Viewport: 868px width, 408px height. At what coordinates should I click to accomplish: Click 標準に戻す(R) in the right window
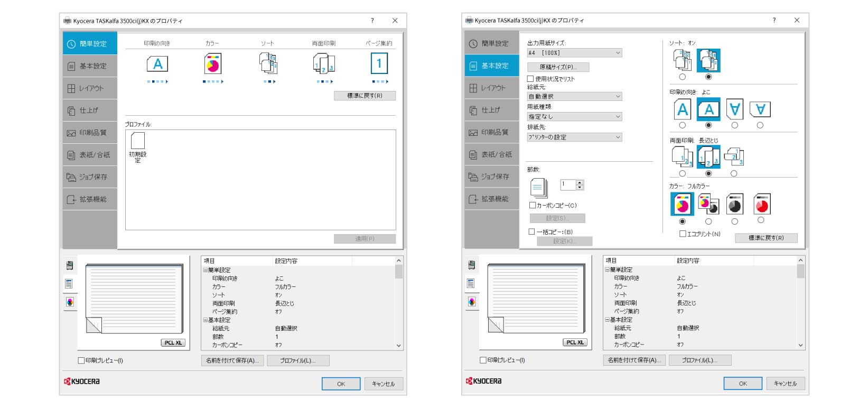pos(766,238)
